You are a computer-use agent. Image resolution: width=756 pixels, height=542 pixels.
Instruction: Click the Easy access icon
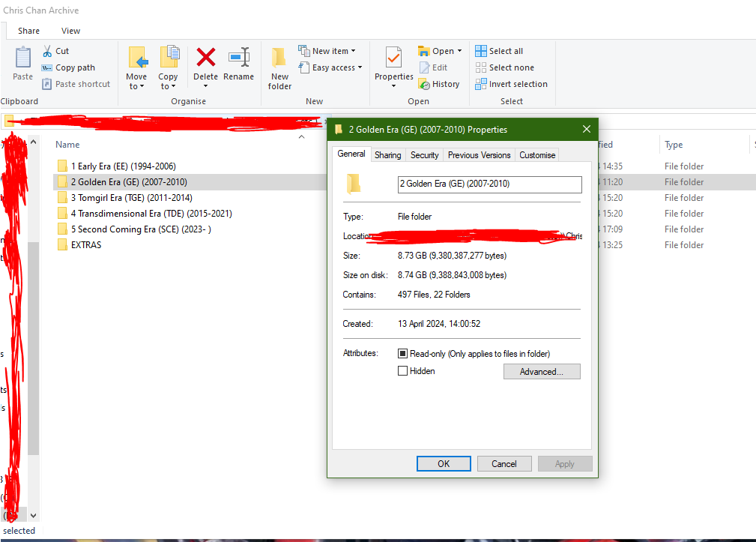pos(303,67)
